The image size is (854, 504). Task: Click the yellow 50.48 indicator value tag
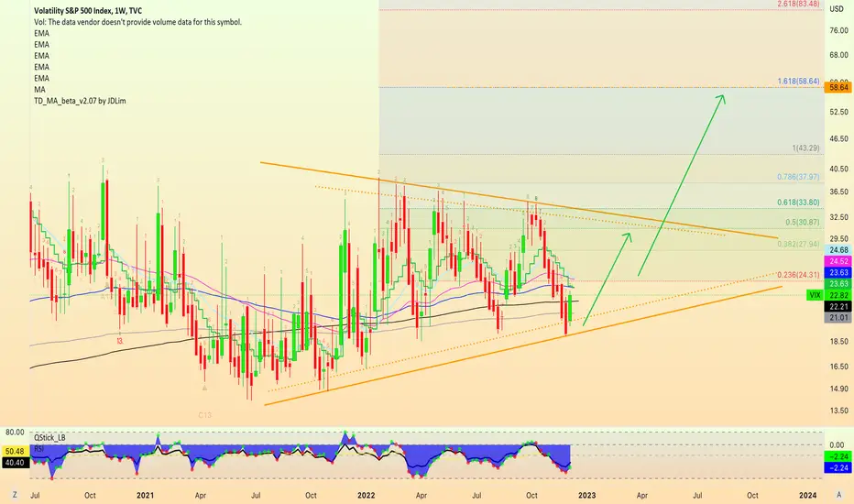(15, 451)
